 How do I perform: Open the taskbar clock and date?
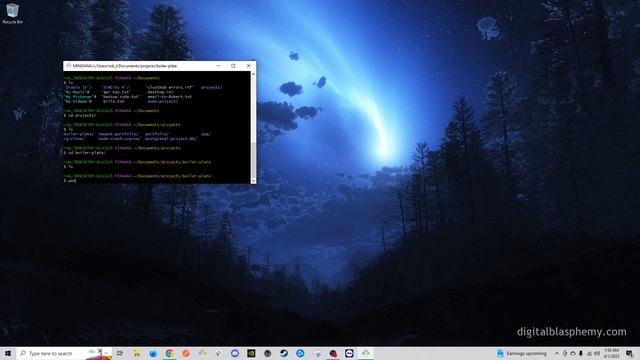pyautogui.click(x=611, y=353)
